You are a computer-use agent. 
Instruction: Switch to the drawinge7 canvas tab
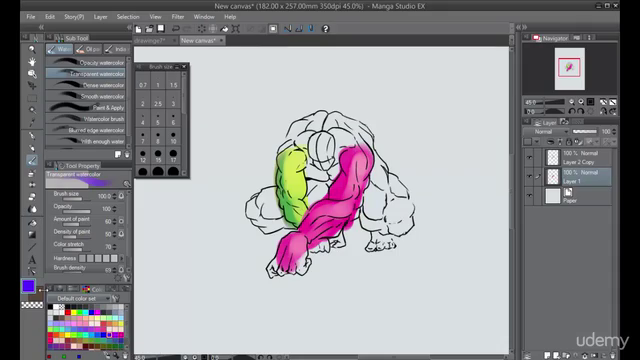pos(156,40)
